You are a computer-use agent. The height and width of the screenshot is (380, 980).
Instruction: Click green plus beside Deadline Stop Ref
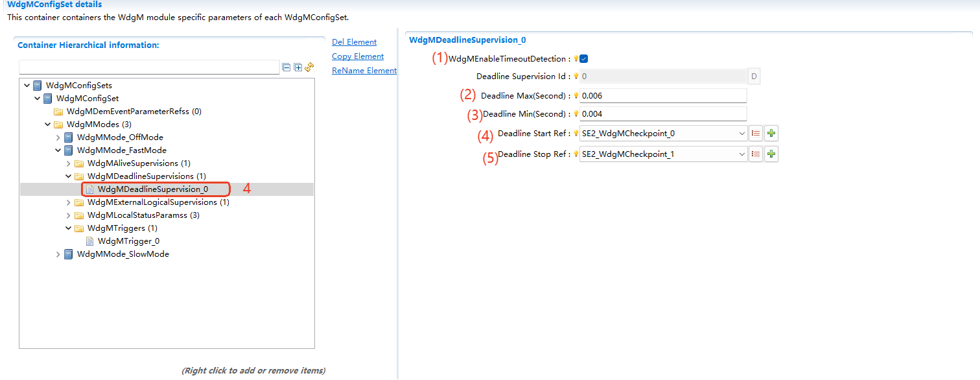771,154
